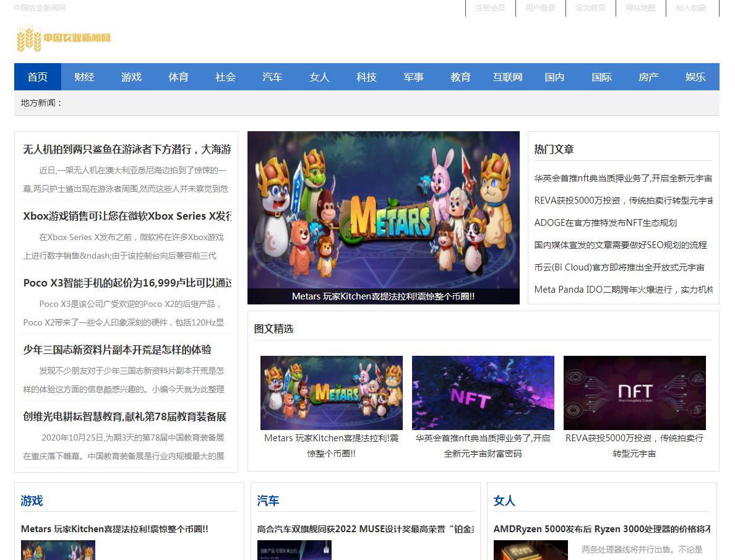The height and width of the screenshot is (560, 735).
Task: Go to the 军事 section
Action: coord(413,77)
